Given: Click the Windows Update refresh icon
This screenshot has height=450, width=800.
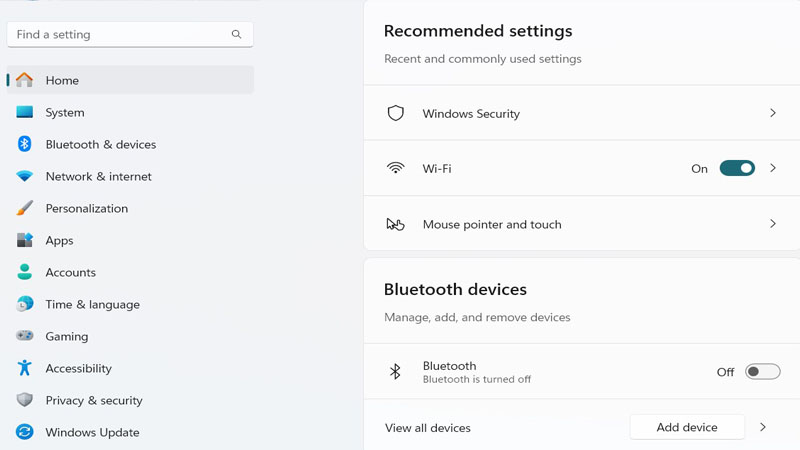Looking at the screenshot, I should pyautogui.click(x=24, y=432).
